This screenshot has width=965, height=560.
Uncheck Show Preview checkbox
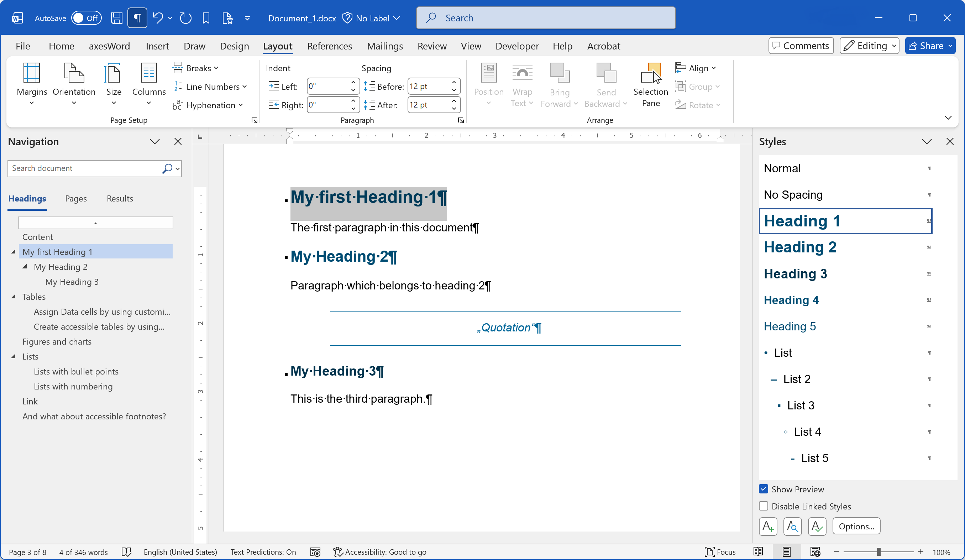764,489
